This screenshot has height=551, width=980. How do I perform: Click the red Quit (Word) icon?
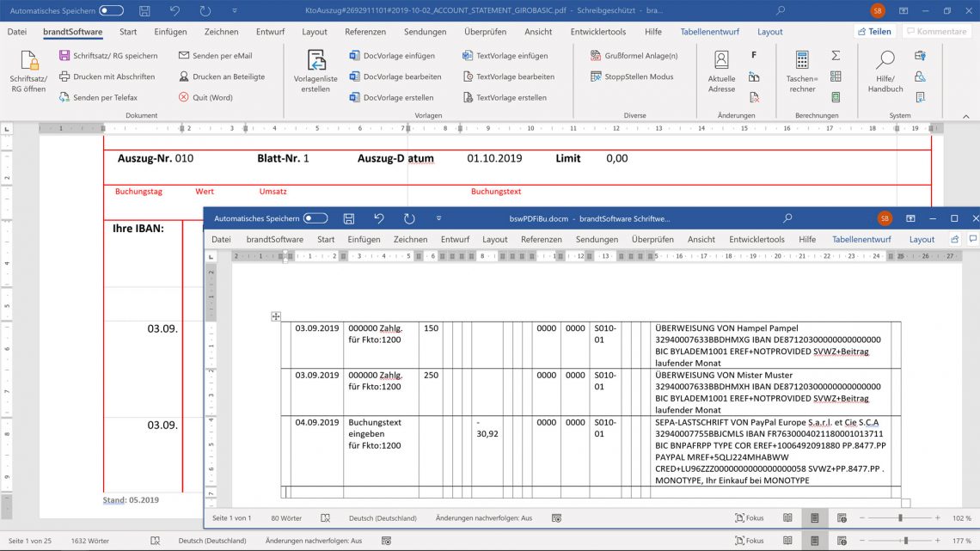tap(184, 97)
